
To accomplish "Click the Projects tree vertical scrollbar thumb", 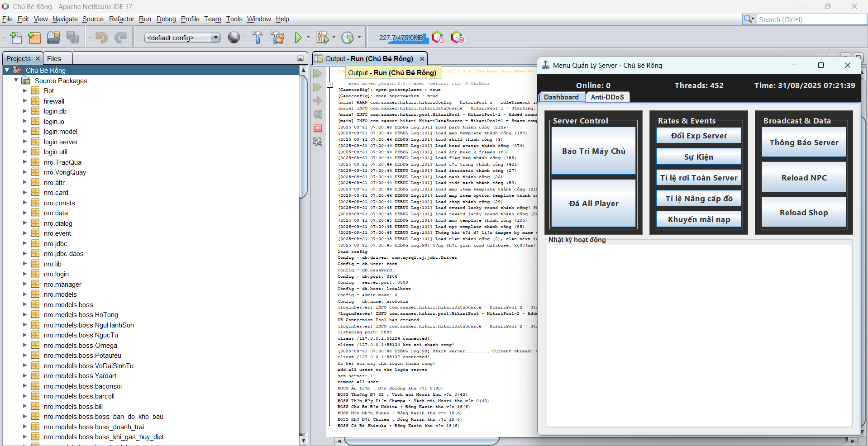I will tap(303, 136).
